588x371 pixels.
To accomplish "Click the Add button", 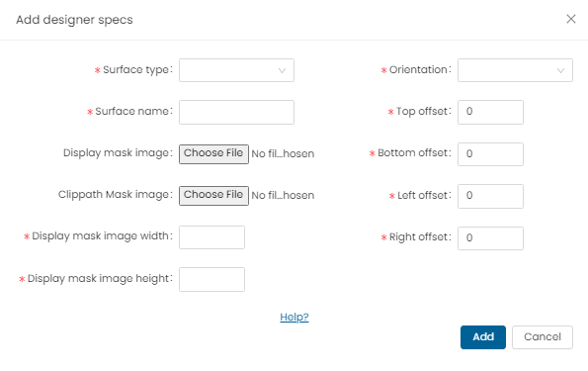I will coord(483,337).
